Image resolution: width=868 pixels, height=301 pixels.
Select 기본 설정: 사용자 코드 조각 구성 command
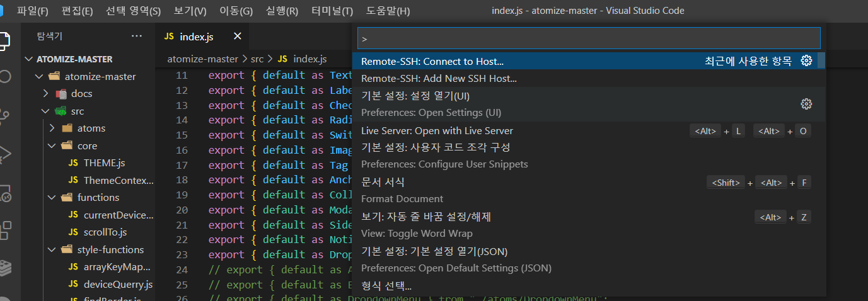pyautogui.click(x=589, y=156)
